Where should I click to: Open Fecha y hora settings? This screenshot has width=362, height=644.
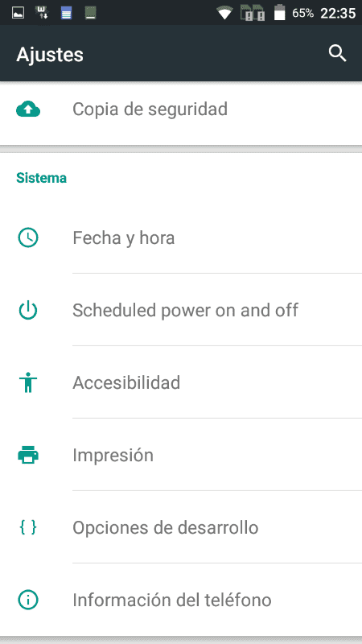[x=181, y=237]
